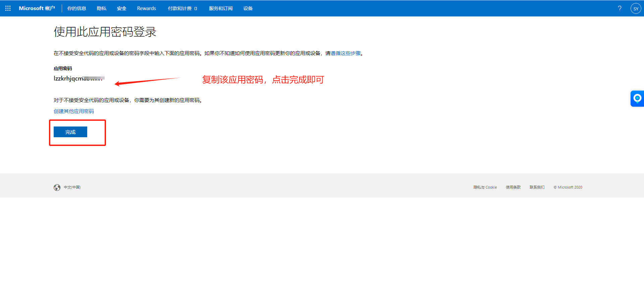Image resolution: width=644 pixels, height=306 pixels.
Task: Expand the 付款和计费 dropdown menu
Action: click(182, 8)
